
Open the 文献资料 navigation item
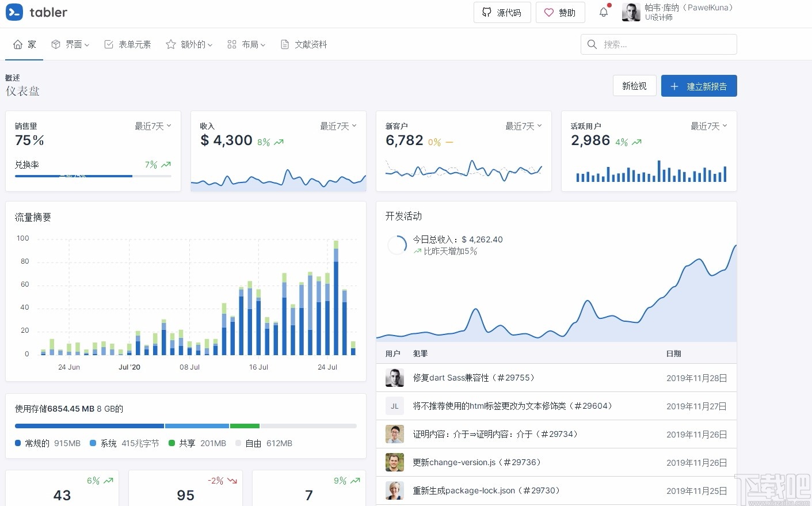tap(303, 44)
